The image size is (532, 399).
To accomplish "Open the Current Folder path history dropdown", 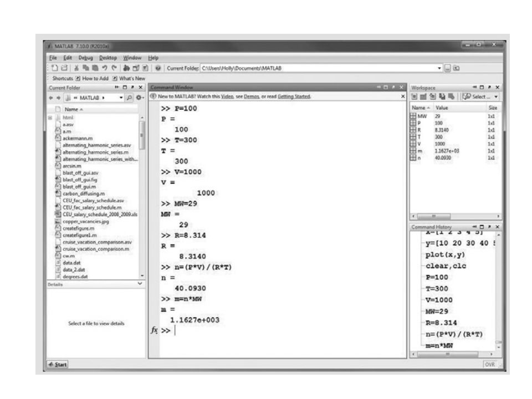I will coord(439,68).
